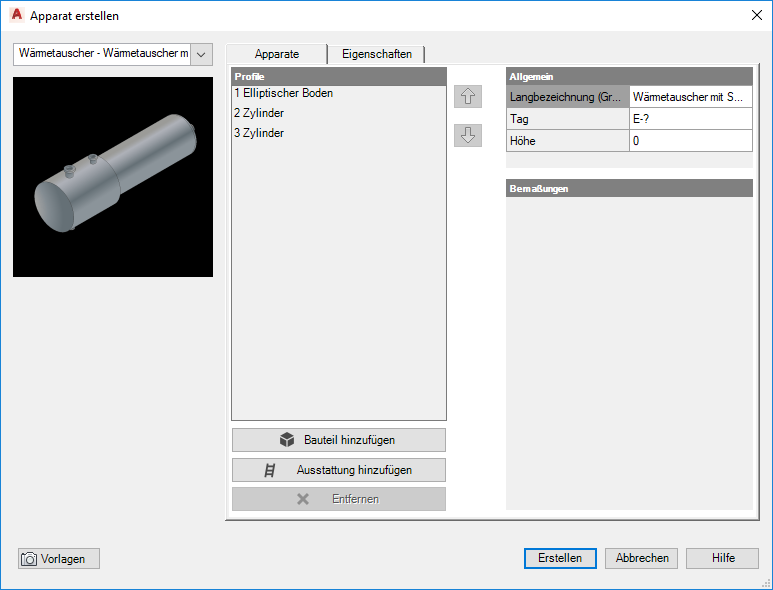This screenshot has width=773, height=590.
Task: Select '2 Zylinder' in profile list
Action: point(339,113)
